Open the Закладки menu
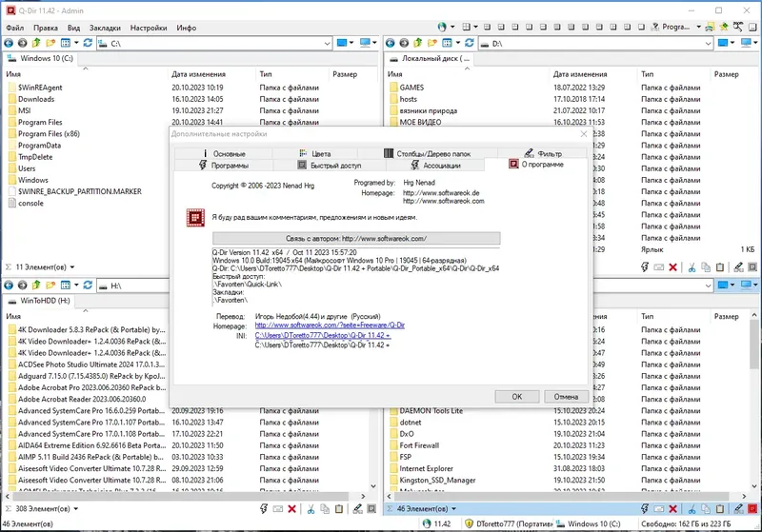This screenshot has height=532, width=762. click(x=105, y=28)
